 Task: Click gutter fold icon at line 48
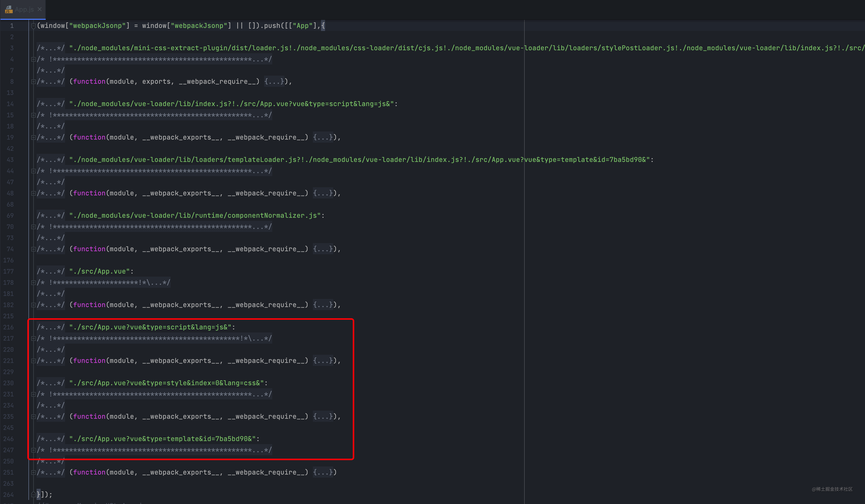(33, 193)
